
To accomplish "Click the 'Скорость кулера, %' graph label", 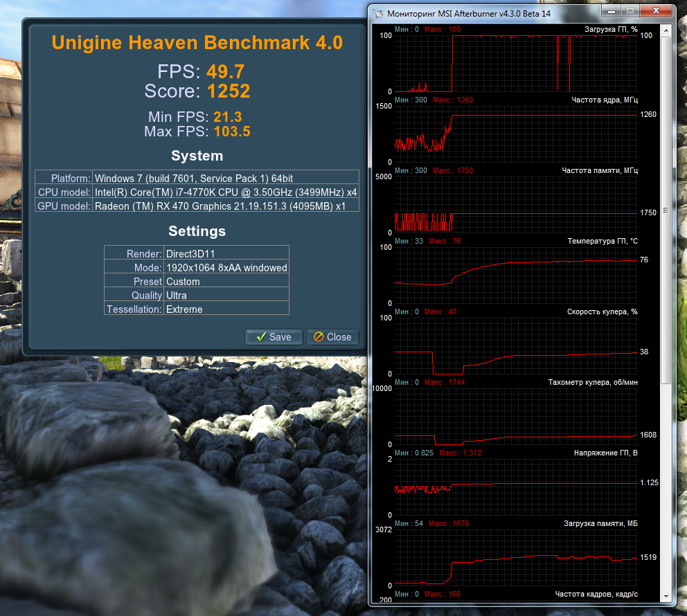I will (x=602, y=311).
